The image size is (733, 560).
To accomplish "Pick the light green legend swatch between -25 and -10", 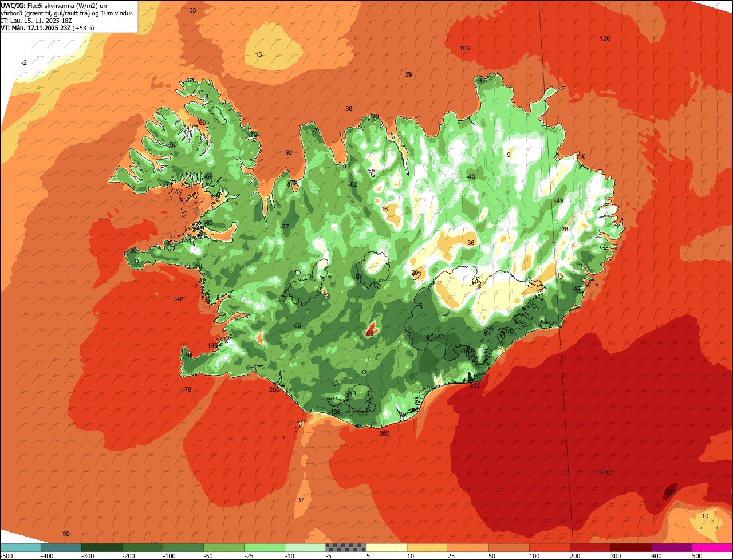I will 265,547.
